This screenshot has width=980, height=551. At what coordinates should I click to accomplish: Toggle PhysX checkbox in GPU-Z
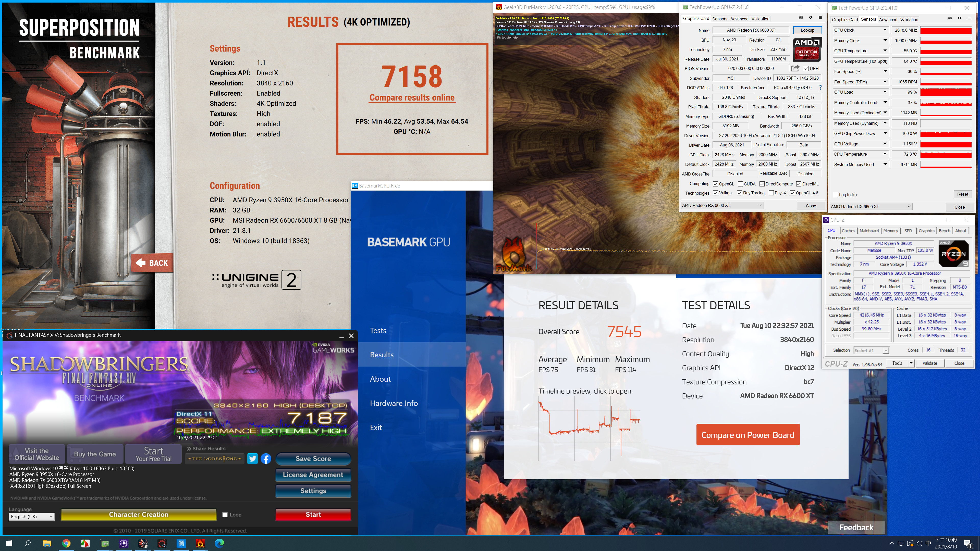coord(771,193)
